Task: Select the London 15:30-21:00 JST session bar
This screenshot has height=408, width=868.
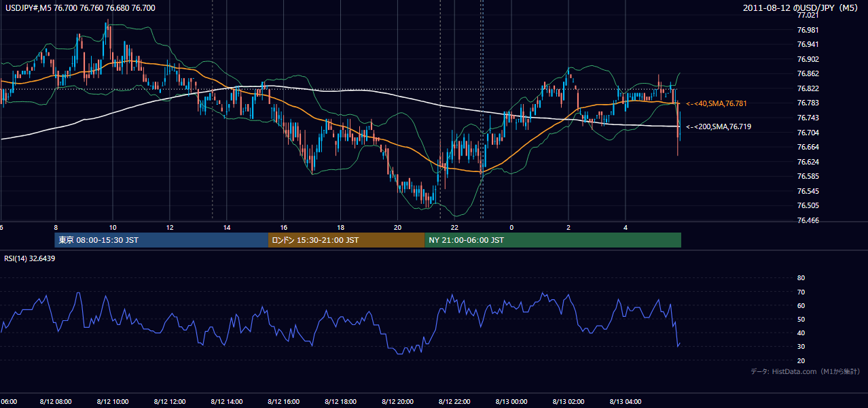Action: coord(346,240)
